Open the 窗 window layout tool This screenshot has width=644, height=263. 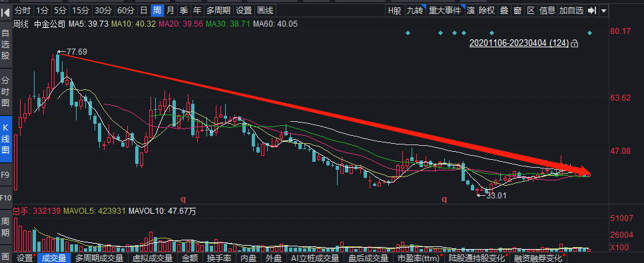517,11
